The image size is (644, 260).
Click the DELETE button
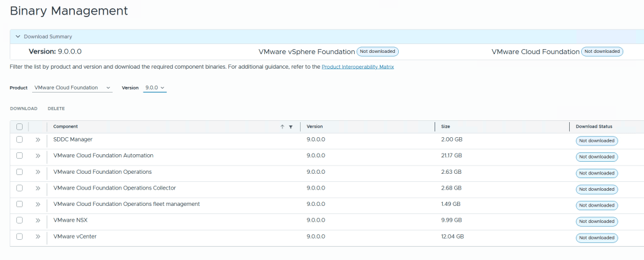(56, 108)
